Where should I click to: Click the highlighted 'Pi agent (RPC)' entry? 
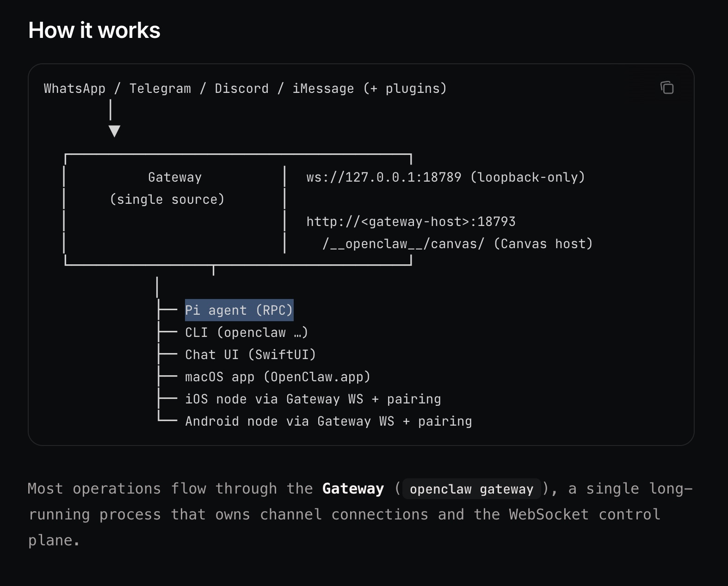(239, 310)
